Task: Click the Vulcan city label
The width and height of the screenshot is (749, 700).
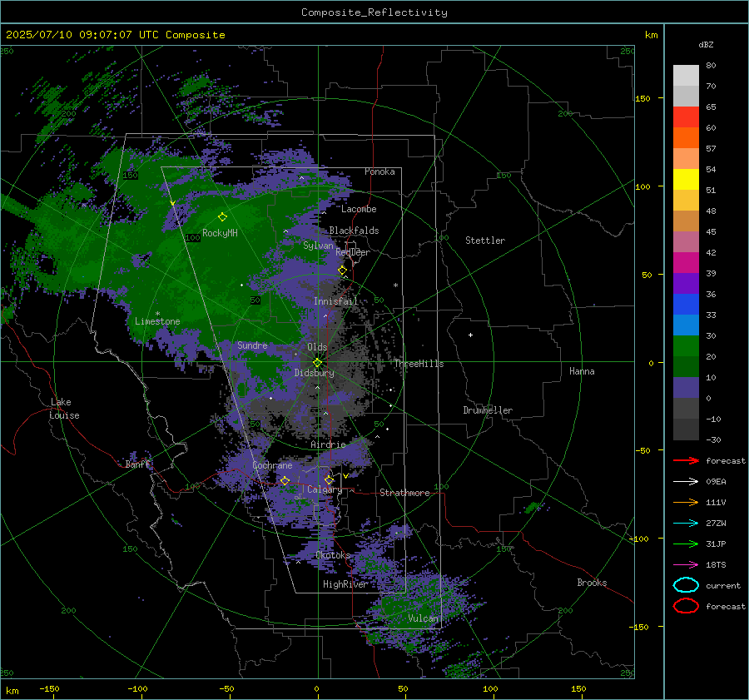Action: (x=424, y=618)
